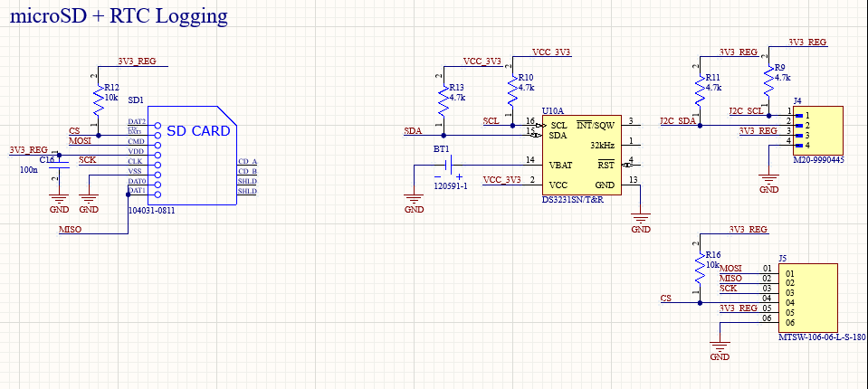868x389 pixels.
Task: Select the R10 resistor symbol
Action: click(512, 92)
